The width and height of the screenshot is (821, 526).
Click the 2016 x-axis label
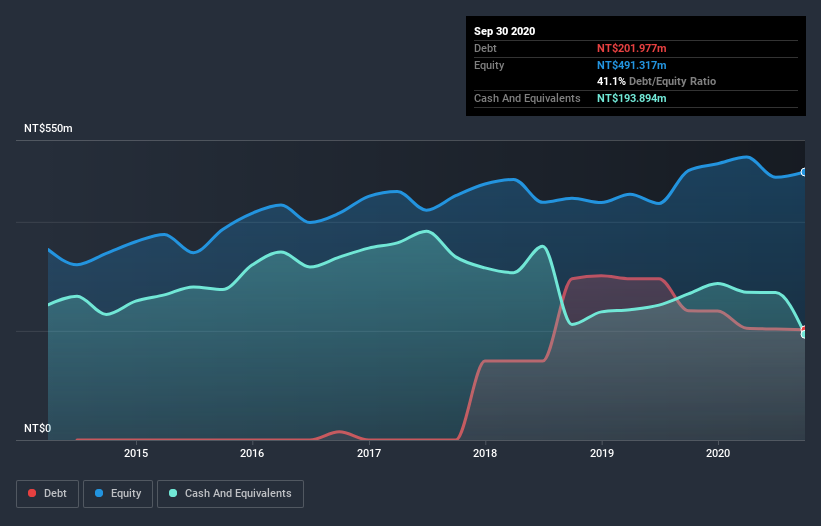[x=252, y=453]
